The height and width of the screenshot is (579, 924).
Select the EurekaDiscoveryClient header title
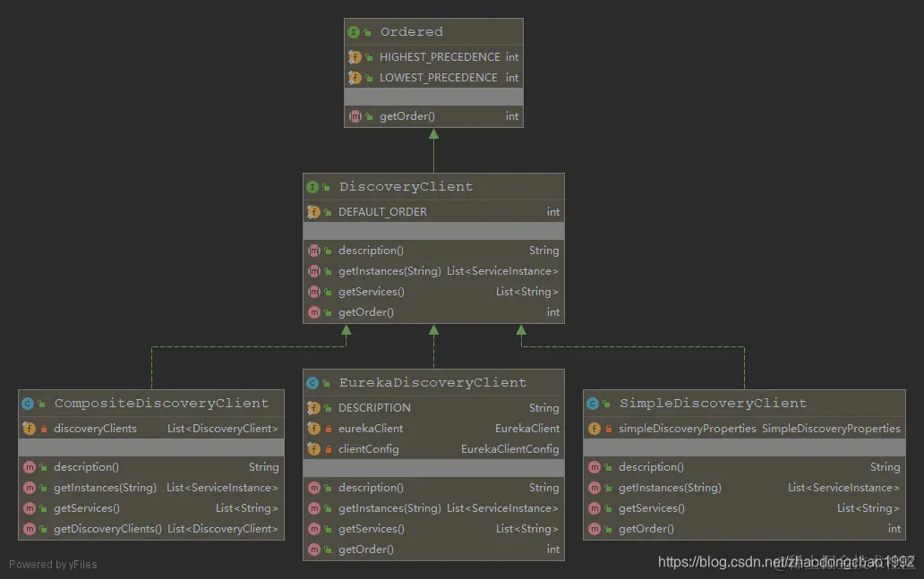point(432,383)
